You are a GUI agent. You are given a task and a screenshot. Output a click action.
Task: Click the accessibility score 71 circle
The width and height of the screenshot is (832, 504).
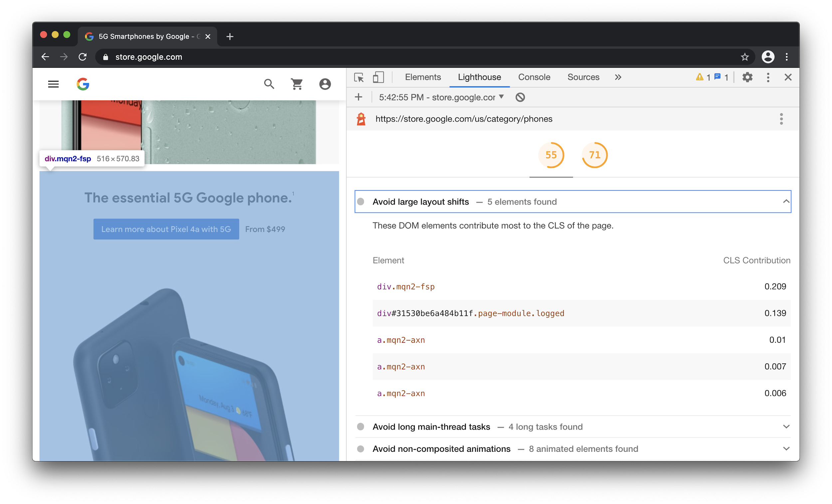click(x=594, y=155)
